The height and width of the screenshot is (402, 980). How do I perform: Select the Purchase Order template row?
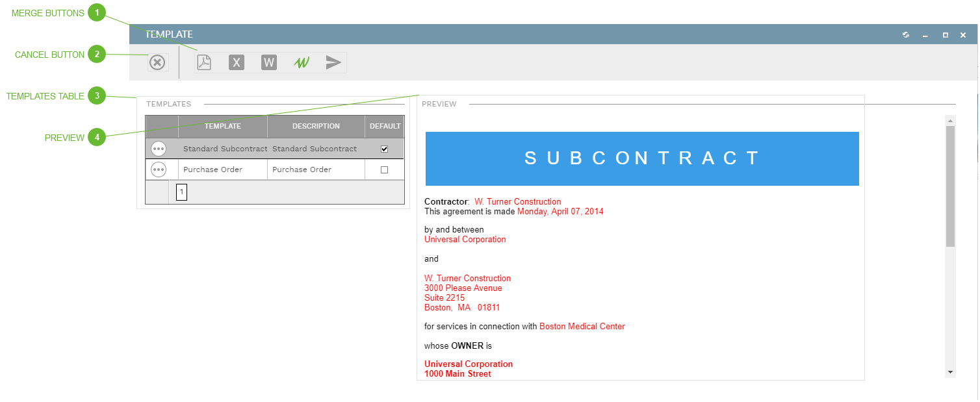[x=222, y=169]
